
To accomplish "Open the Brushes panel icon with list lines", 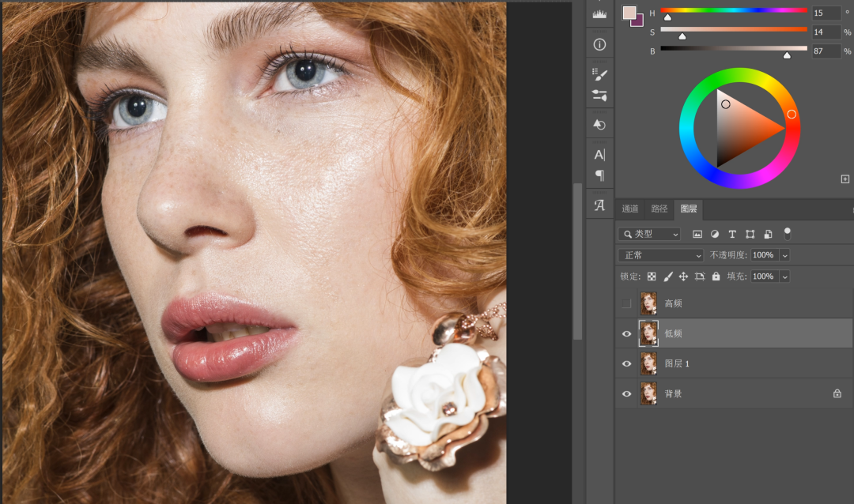I will pos(599,74).
